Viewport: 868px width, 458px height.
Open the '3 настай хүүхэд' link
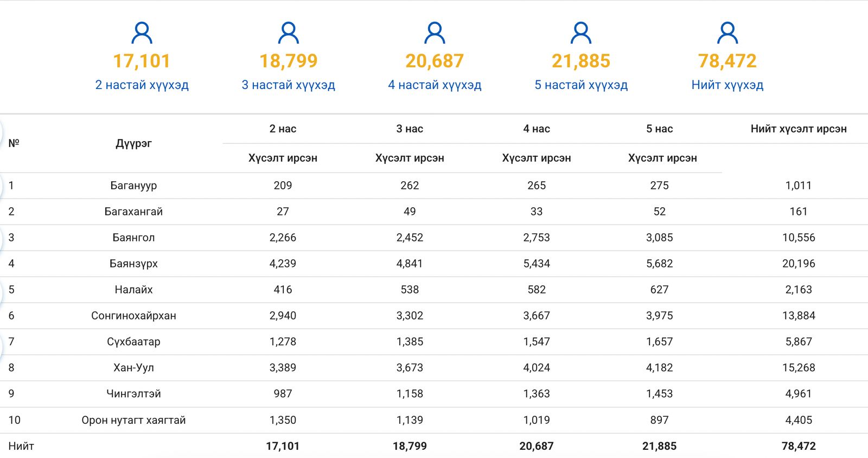[289, 85]
